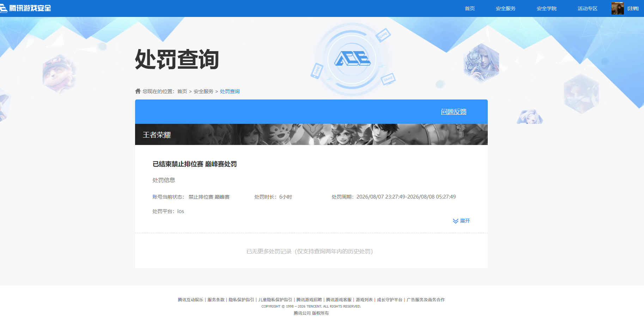Open the 首页 navigation menu item
Screen dimensions: 644x321
[469, 8]
